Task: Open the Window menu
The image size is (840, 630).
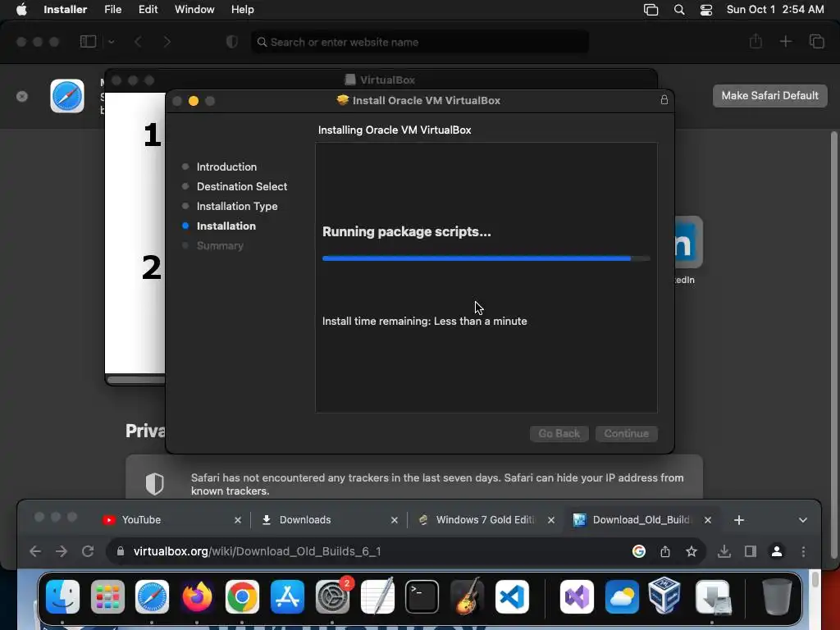Action: point(194,9)
